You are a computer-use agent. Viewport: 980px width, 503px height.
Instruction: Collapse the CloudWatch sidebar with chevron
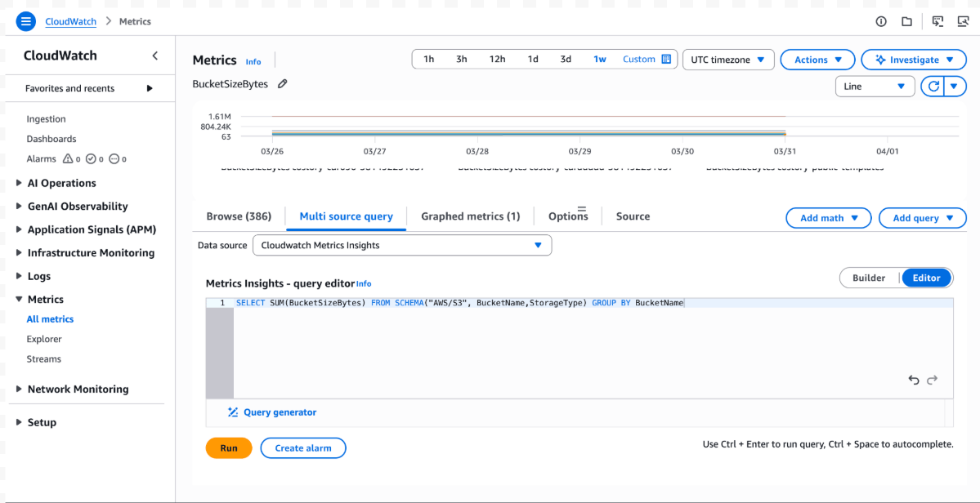point(155,56)
